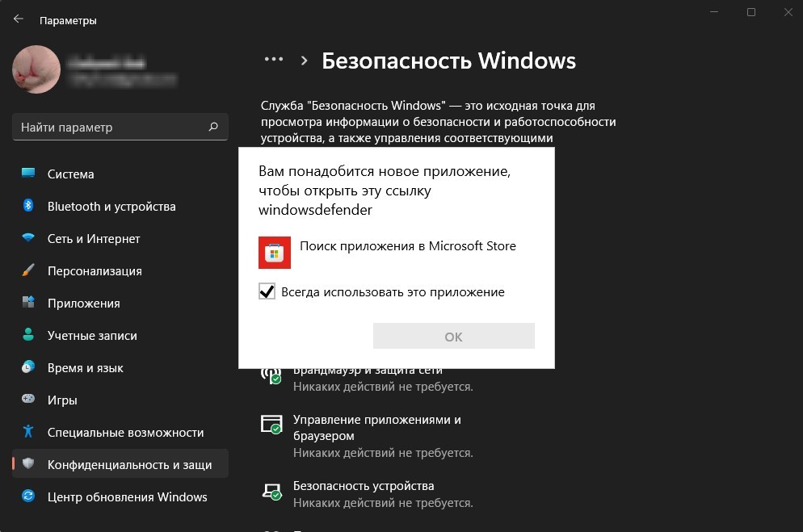Image resolution: width=803 pixels, height=532 pixels.
Task: Click the Bluetooth icon in the sidebar
Action: [x=28, y=206]
